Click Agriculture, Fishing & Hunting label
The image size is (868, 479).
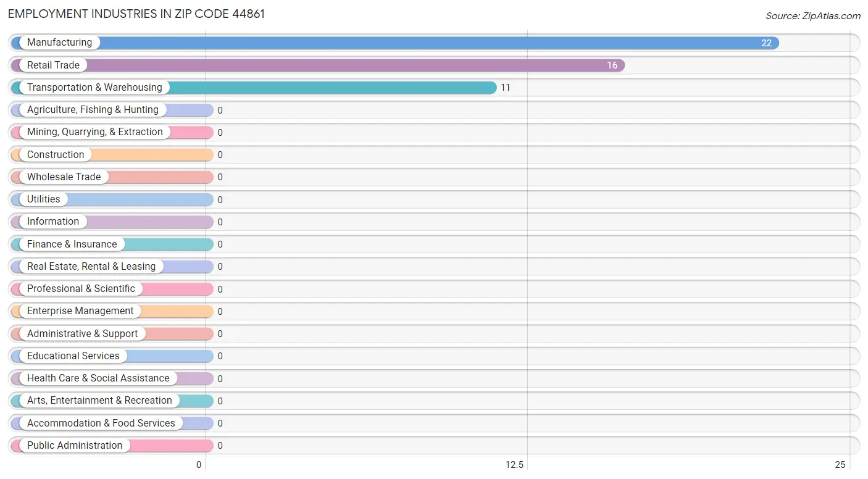click(x=93, y=110)
